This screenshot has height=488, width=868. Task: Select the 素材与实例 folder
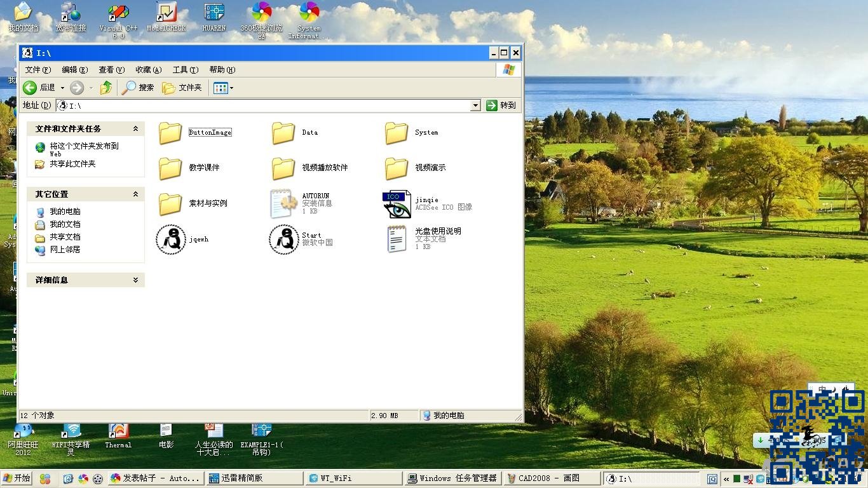193,203
